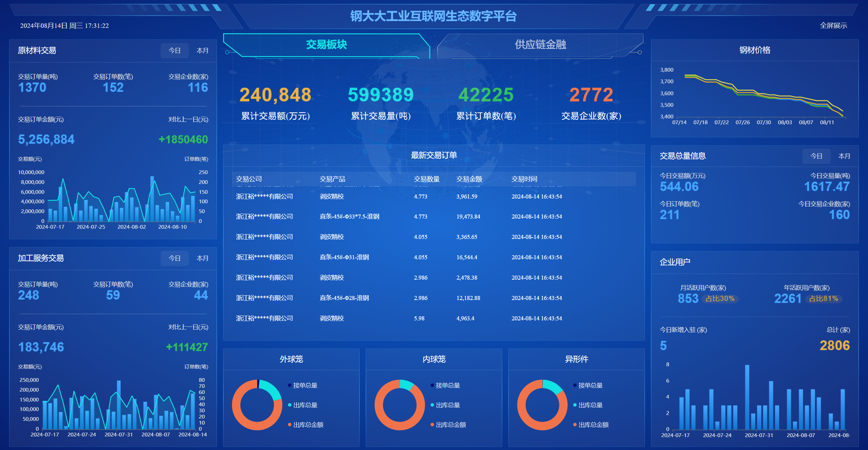Click product 直条-45#-Φ28-淮钢
868x450 pixels.
click(344, 298)
